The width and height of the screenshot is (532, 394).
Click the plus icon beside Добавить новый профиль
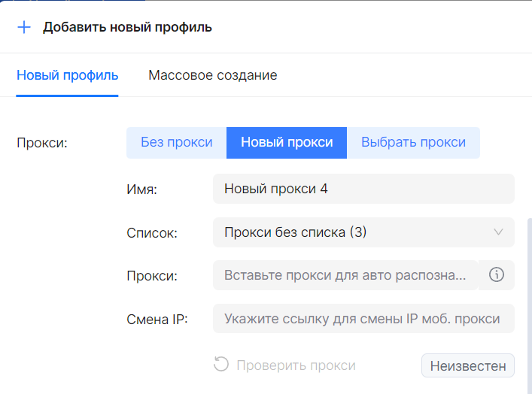[x=24, y=27]
